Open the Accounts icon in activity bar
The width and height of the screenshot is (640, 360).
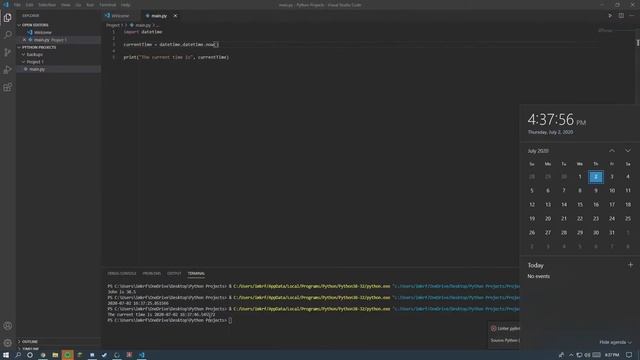[8, 326]
